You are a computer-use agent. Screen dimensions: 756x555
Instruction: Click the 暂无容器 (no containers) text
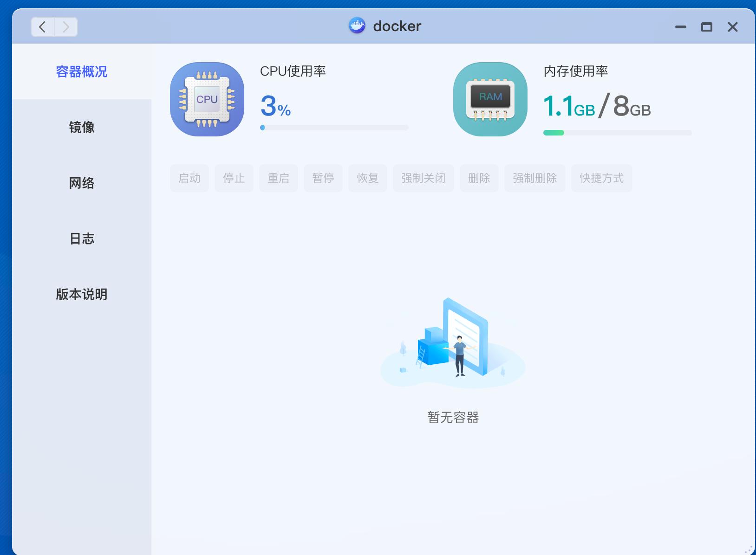[453, 418]
